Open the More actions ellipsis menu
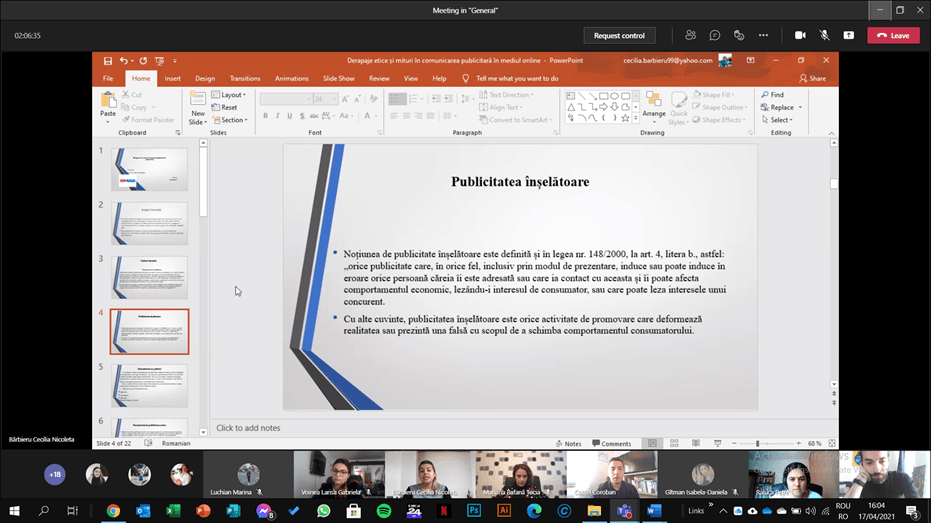 (763, 35)
